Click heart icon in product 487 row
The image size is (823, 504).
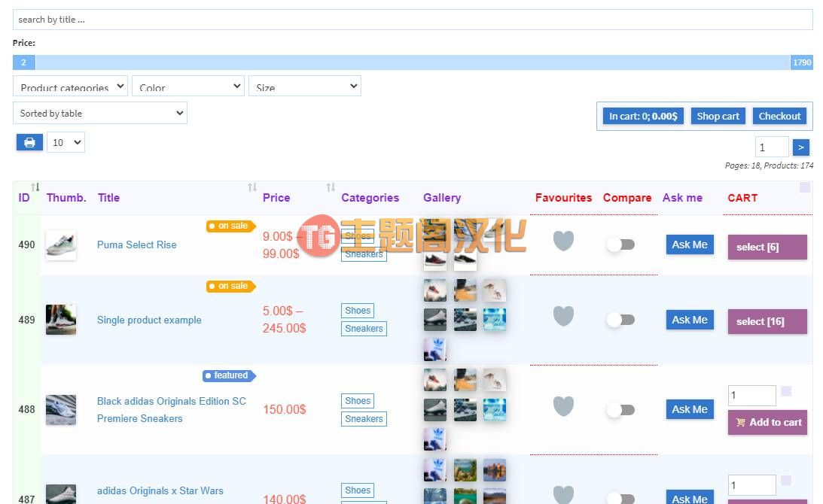coord(563,494)
